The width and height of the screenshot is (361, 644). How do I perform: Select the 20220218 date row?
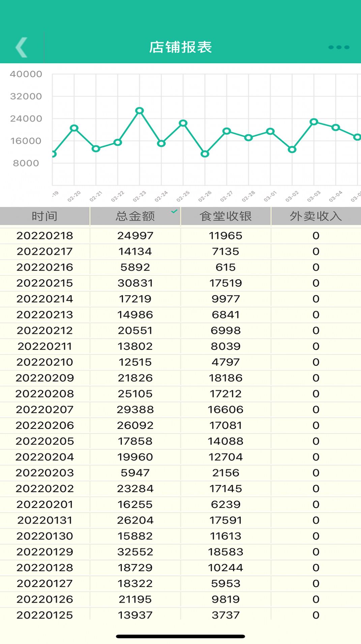[44, 236]
